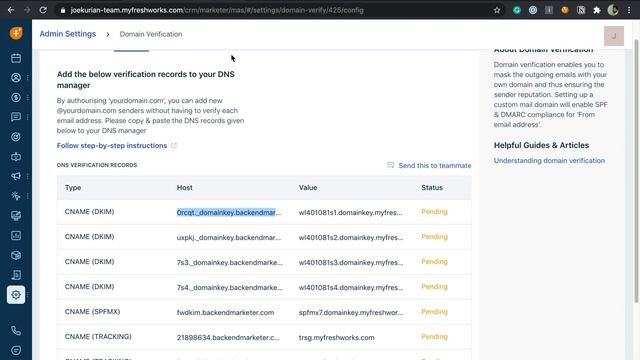Screen dimensions: 640x360
Task: Select the gear settings icon in the sidebar
Action: (16, 295)
